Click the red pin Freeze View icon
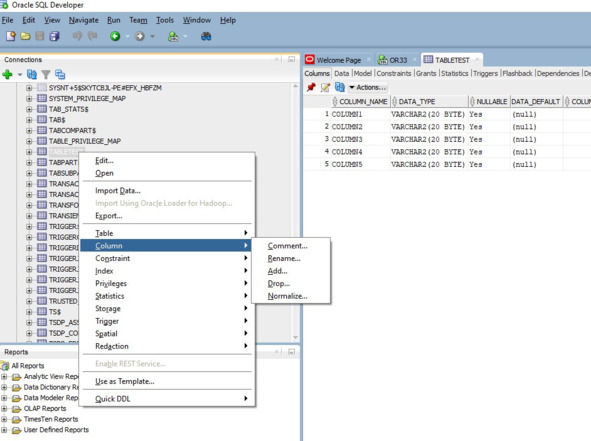The height and width of the screenshot is (441, 591). pyautogui.click(x=311, y=87)
